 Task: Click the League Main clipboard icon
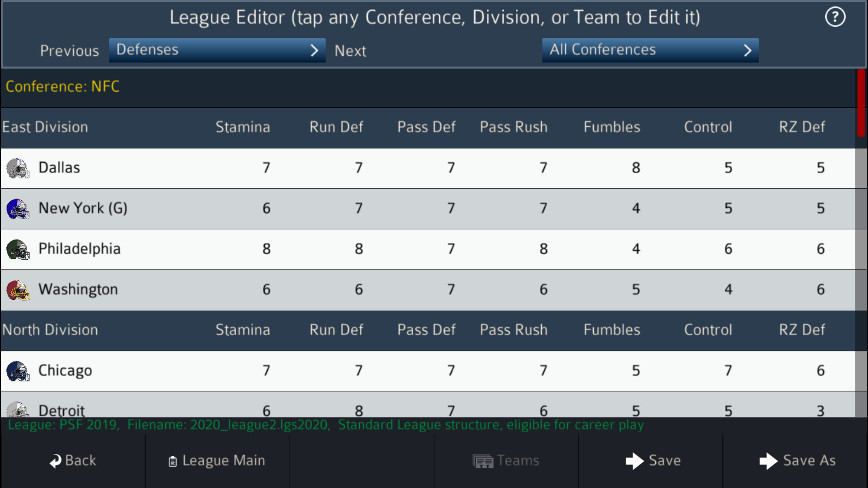coord(172,460)
